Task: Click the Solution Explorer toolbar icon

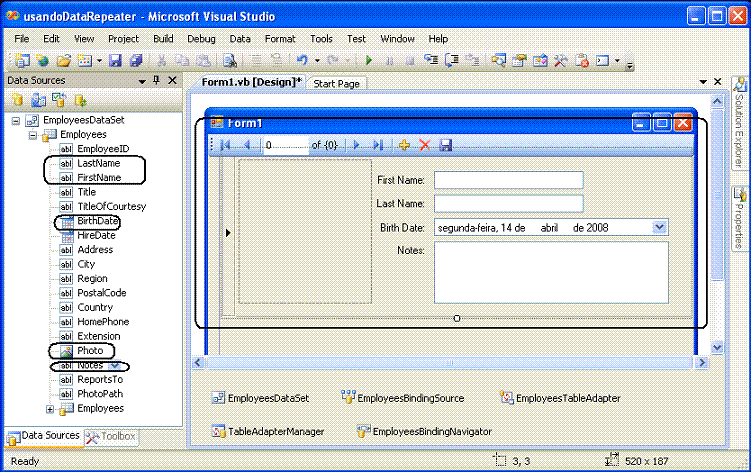Action: click(x=499, y=60)
